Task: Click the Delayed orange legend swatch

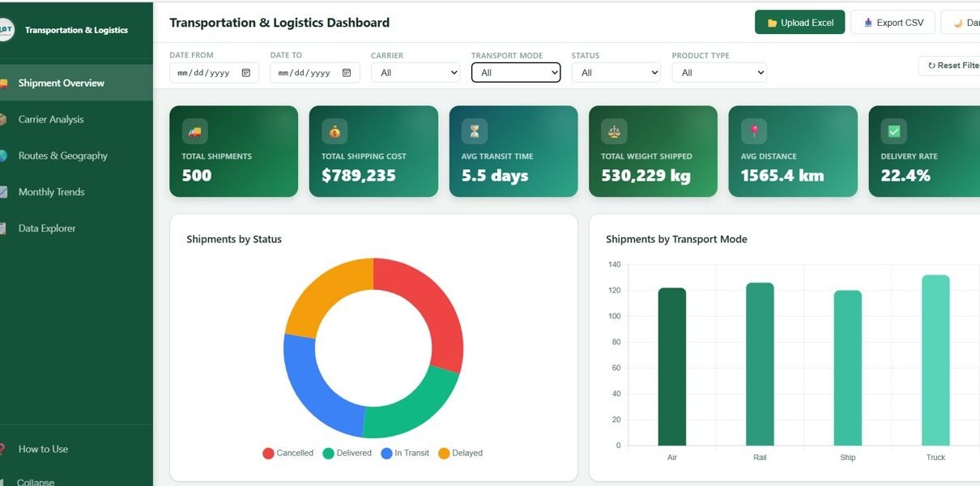Action: coord(444,454)
